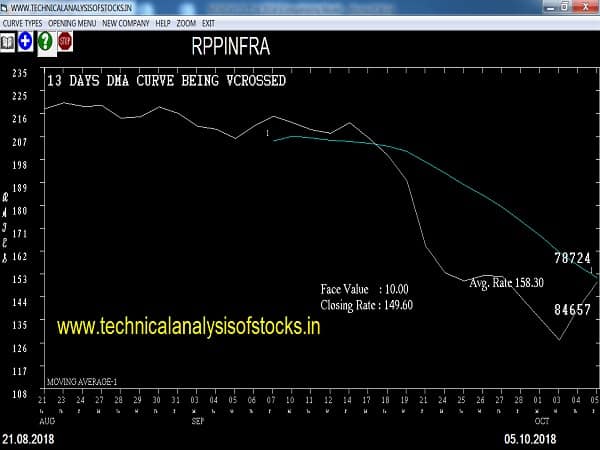600x450 pixels.
Task: Open the Zoom menu
Action: tap(186, 22)
